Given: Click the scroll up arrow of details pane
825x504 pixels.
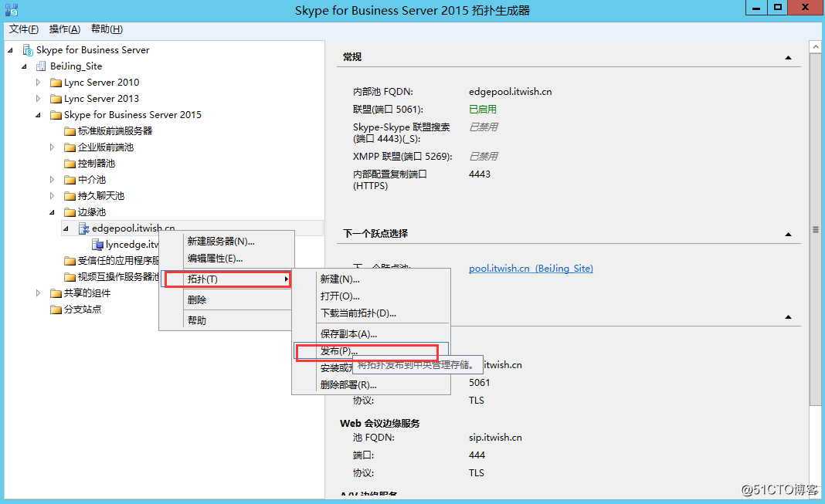Looking at the screenshot, I should point(816,47).
